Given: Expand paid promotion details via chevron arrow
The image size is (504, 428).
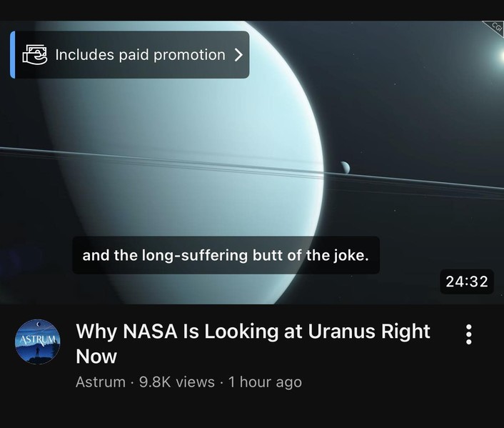Looking at the screenshot, I should coord(238,55).
